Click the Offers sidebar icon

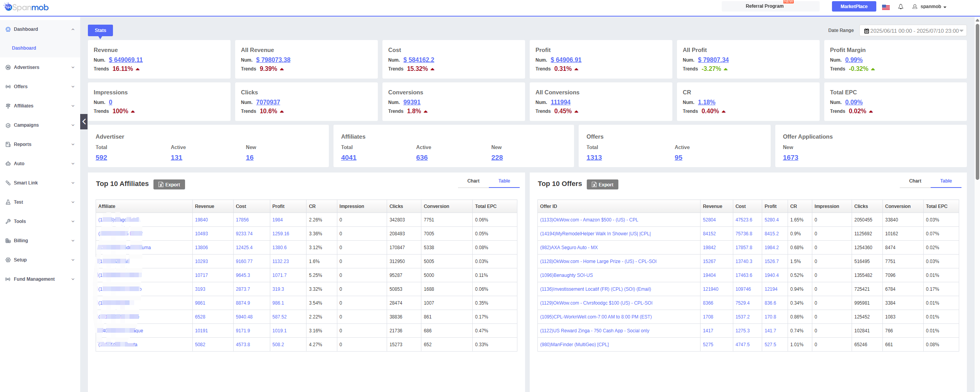click(x=8, y=87)
